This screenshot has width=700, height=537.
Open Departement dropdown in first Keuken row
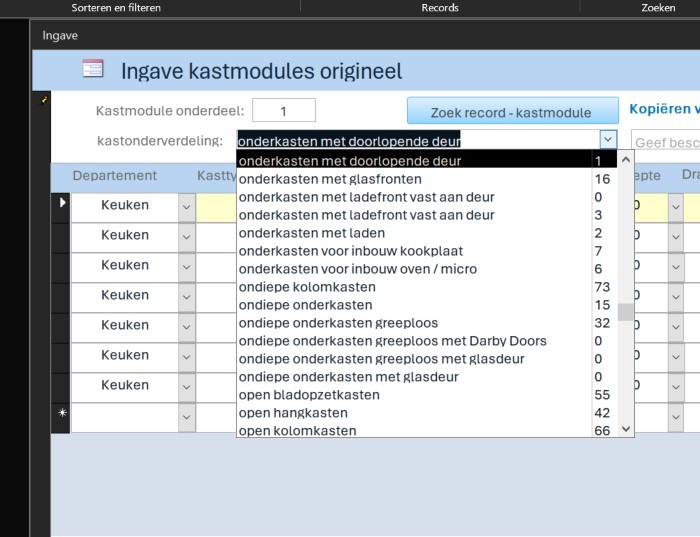coord(187,207)
